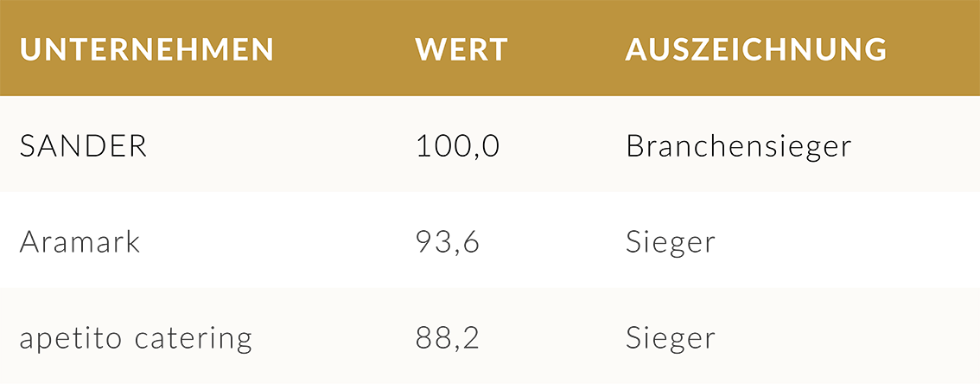Click the AUSZEICHNUNG column header

coord(756,49)
